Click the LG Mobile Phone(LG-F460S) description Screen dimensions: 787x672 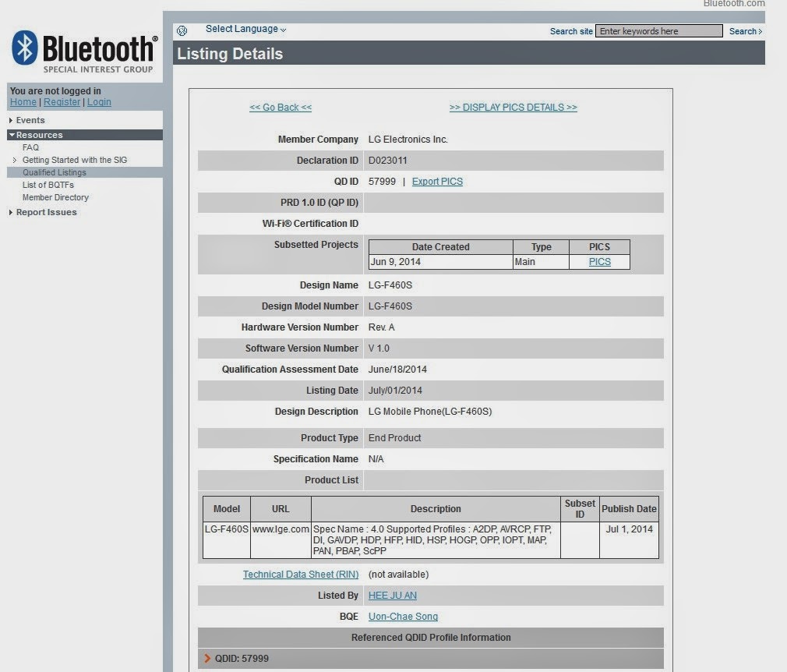tap(430, 412)
